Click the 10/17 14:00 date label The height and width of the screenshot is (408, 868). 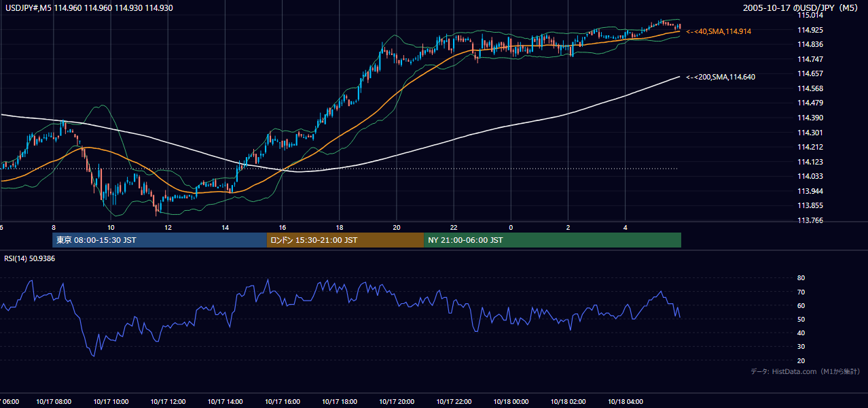pyautogui.click(x=225, y=402)
